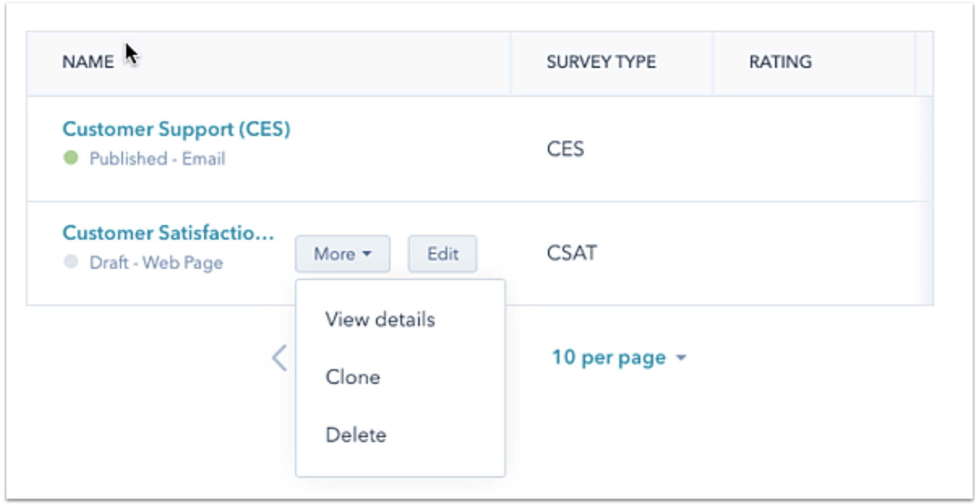Click the Draft - Web Page status text
Image resolution: width=980 pixels, height=504 pixels.
pyautogui.click(x=156, y=262)
